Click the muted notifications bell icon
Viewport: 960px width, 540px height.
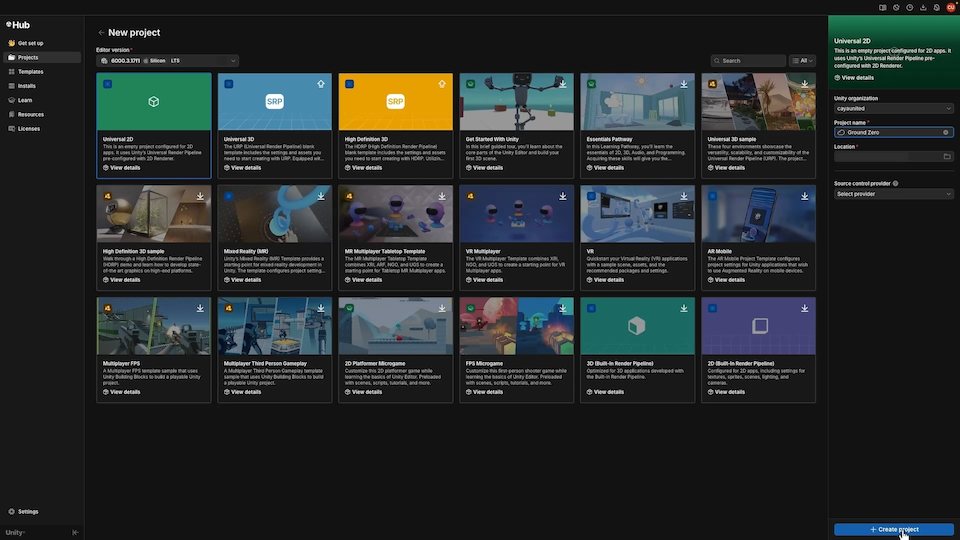(x=937, y=7)
